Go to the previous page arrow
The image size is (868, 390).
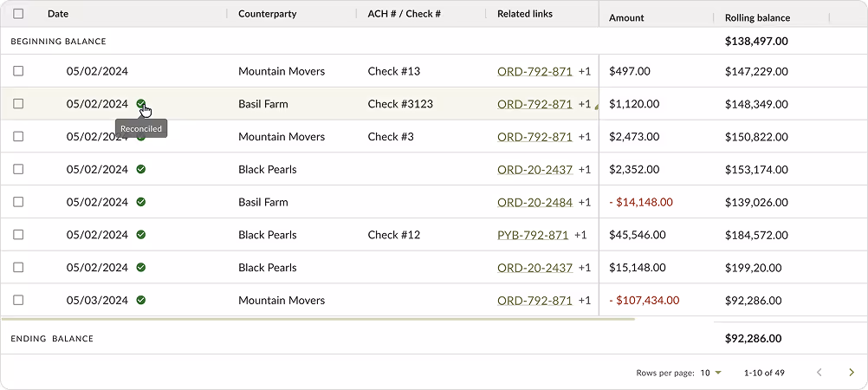coord(819,373)
